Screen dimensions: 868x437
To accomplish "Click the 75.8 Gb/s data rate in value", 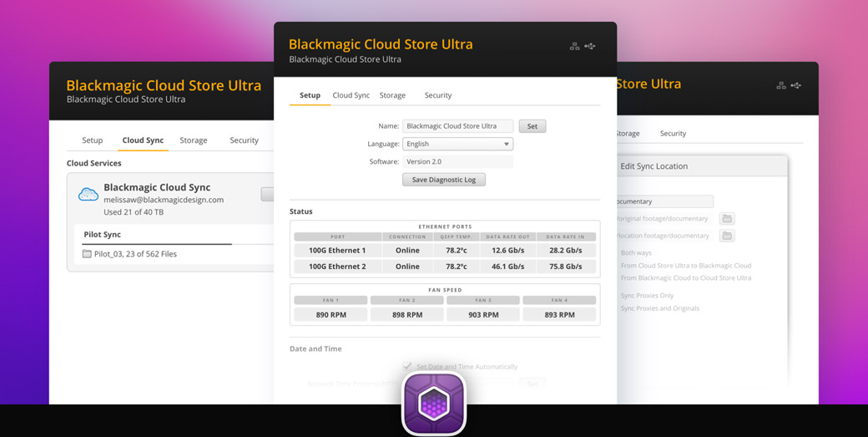I will pyautogui.click(x=567, y=267).
